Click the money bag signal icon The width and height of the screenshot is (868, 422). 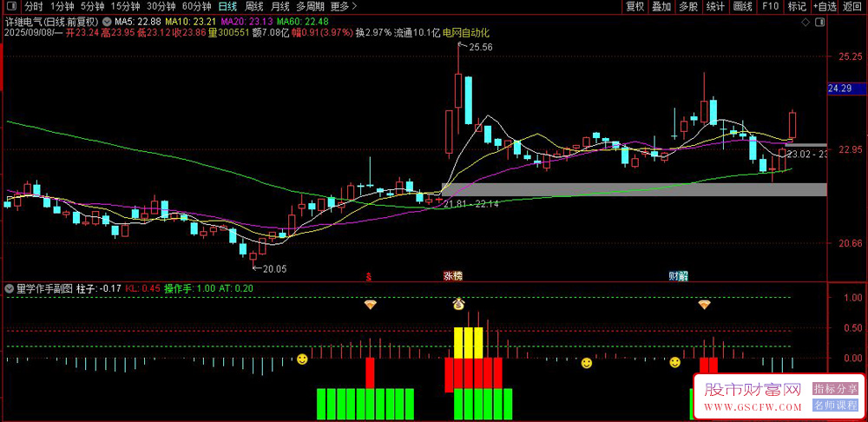click(x=458, y=304)
